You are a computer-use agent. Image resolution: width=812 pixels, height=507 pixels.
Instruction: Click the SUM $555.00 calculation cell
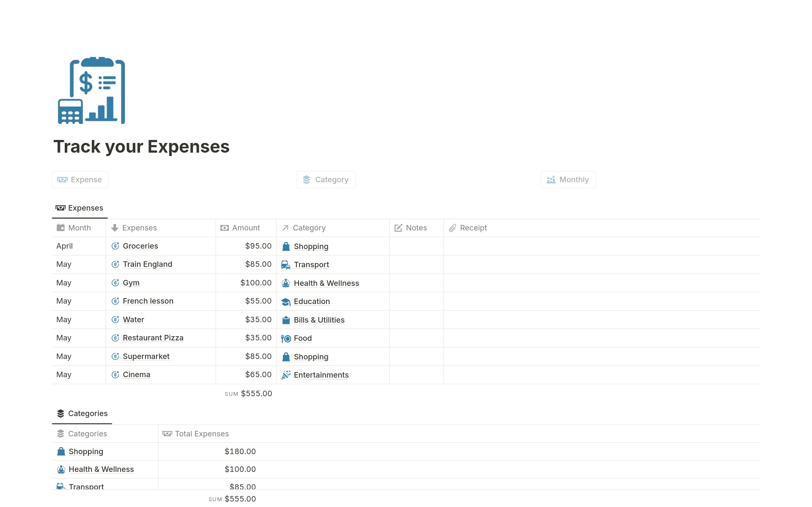tap(248, 393)
